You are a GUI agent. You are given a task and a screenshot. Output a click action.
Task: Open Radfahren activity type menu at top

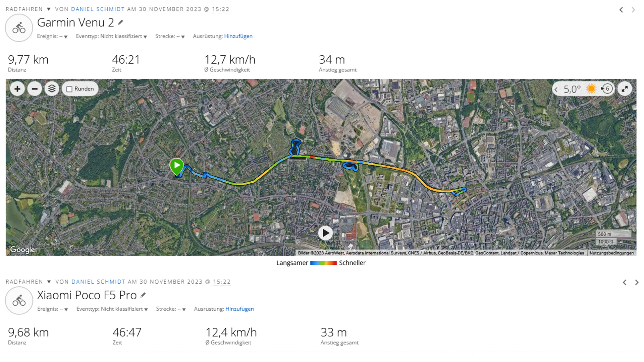point(49,9)
